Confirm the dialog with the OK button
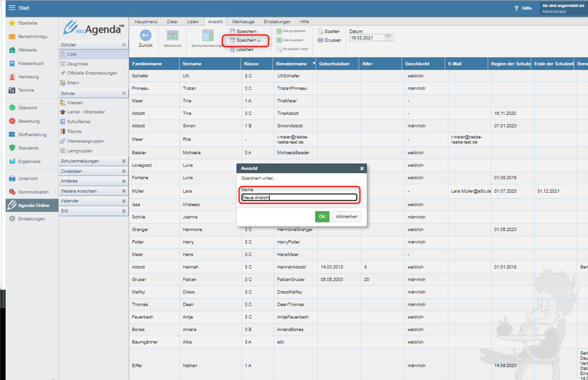588x380 pixels. click(x=322, y=216)
